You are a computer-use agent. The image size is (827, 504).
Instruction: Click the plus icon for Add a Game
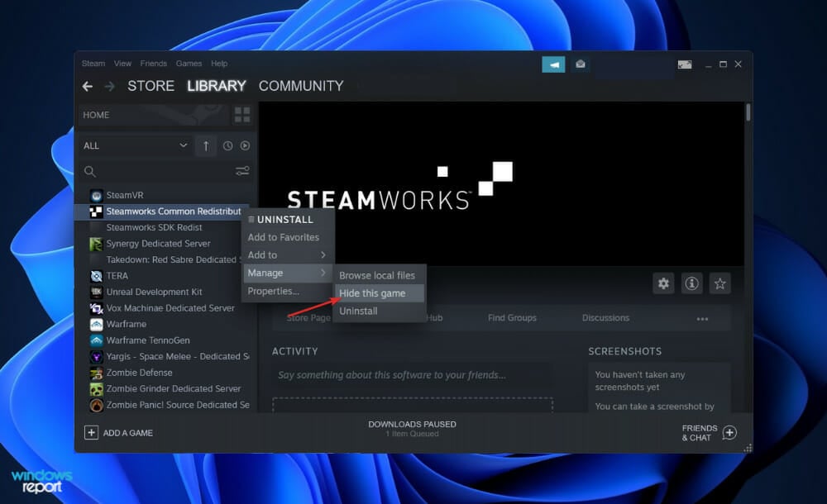(x=91, y=433)
